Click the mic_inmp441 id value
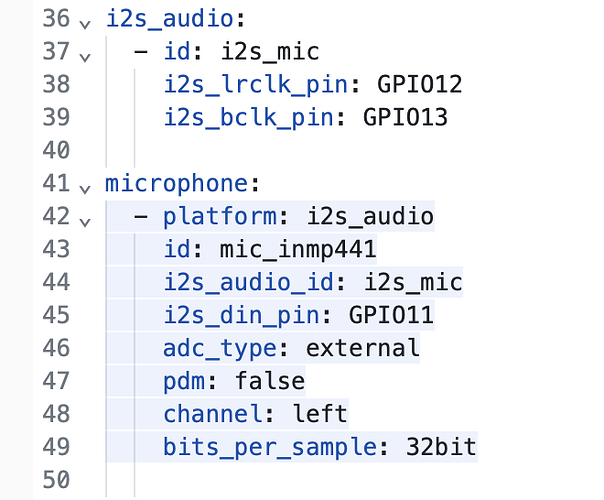This screenshot has height=500, width=604. (x=298, y=249)
